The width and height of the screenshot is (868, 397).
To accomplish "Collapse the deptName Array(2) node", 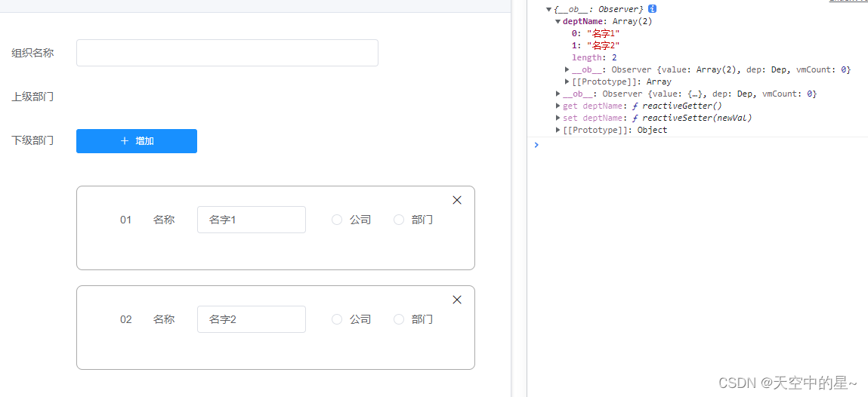I will click(x=558, y=22).
